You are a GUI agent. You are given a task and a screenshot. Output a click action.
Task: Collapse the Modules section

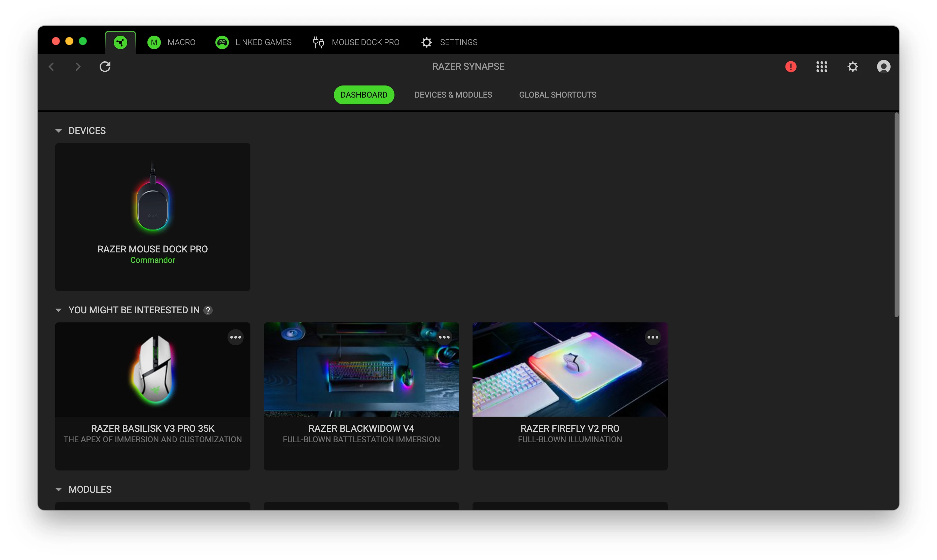point(59,489)
